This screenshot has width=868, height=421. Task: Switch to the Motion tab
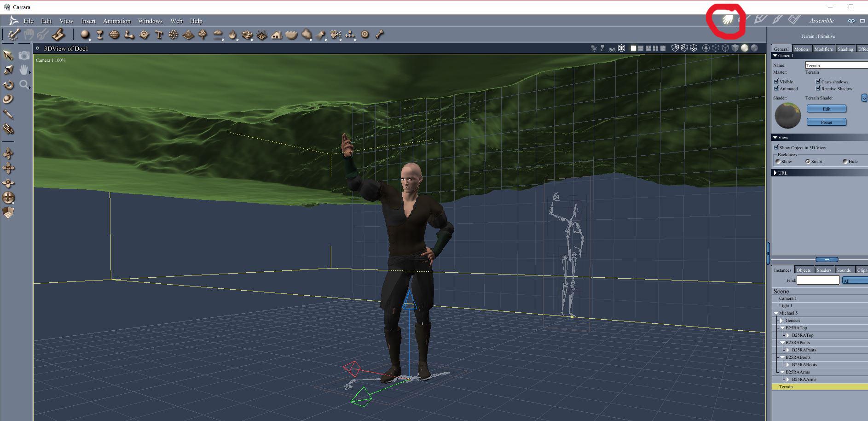pyautogui.click(x=801, y=49)
